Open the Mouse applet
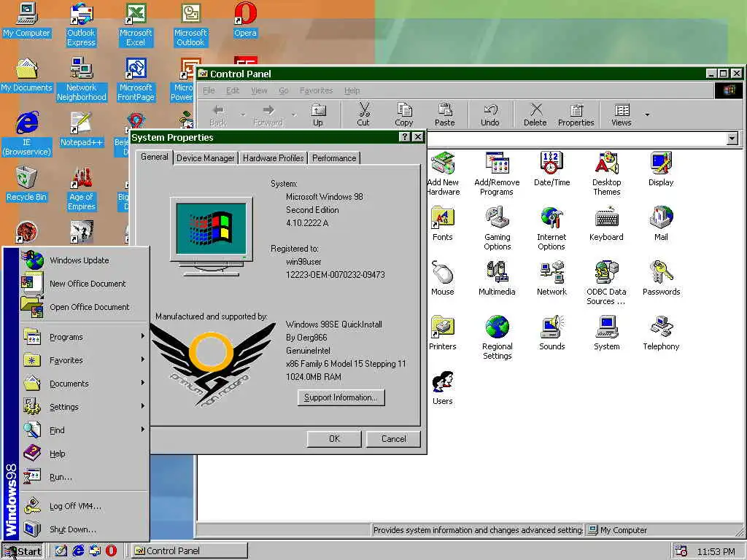Viewport: 747px width, 560px height. (443, 279)
